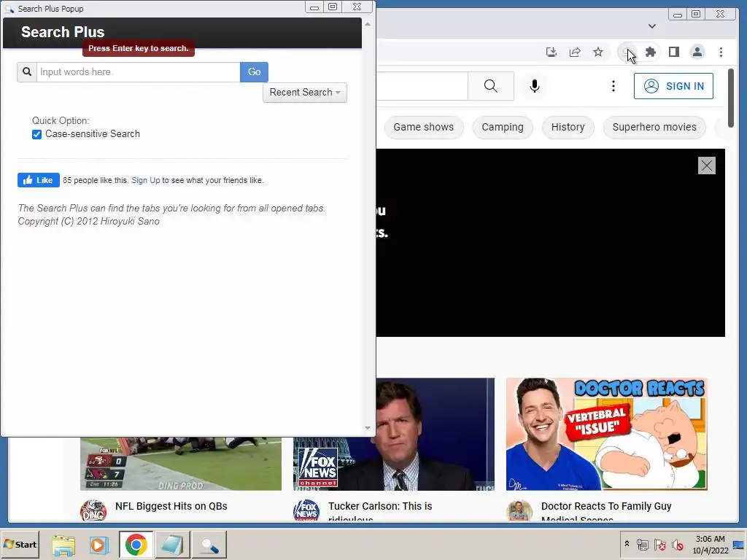Click the YouTube search magnifier button

(491, 86)
